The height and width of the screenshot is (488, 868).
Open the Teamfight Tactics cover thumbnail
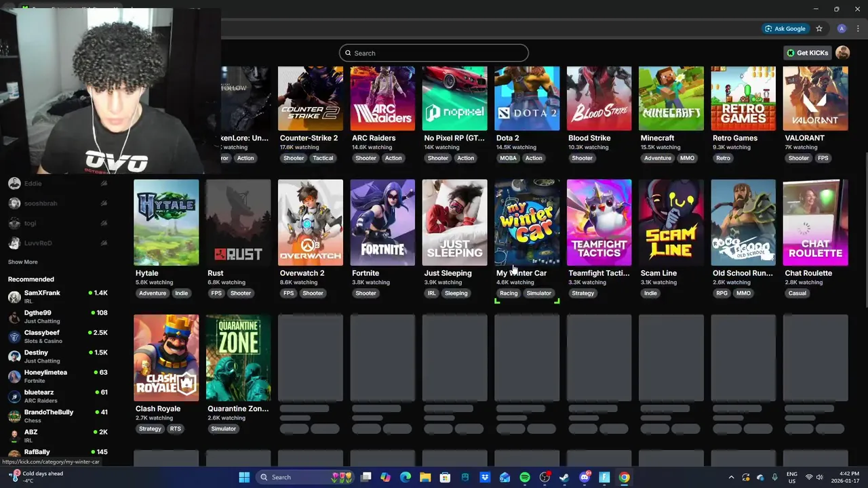click(x=599, y=222)
